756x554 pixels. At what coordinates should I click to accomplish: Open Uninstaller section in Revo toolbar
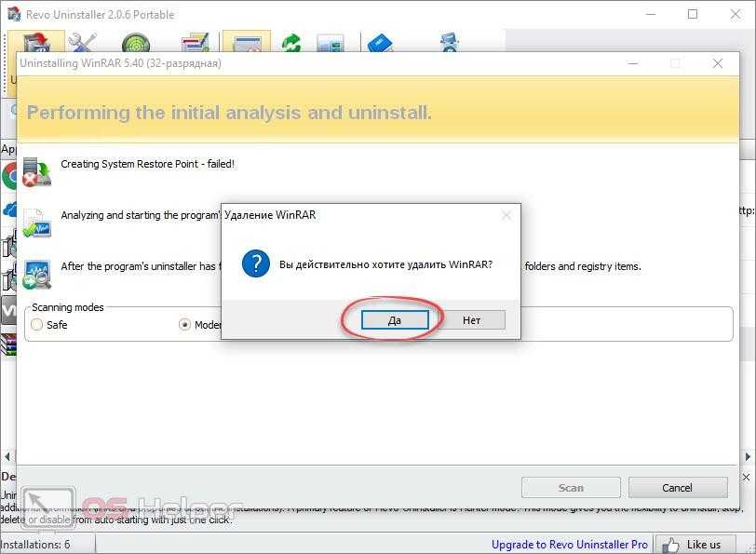36,43
